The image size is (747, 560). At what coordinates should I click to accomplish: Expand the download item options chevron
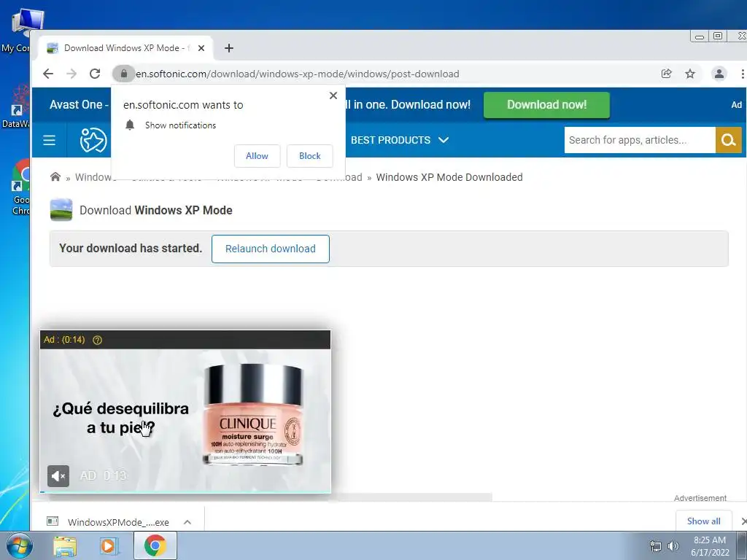tap(187, 522)
